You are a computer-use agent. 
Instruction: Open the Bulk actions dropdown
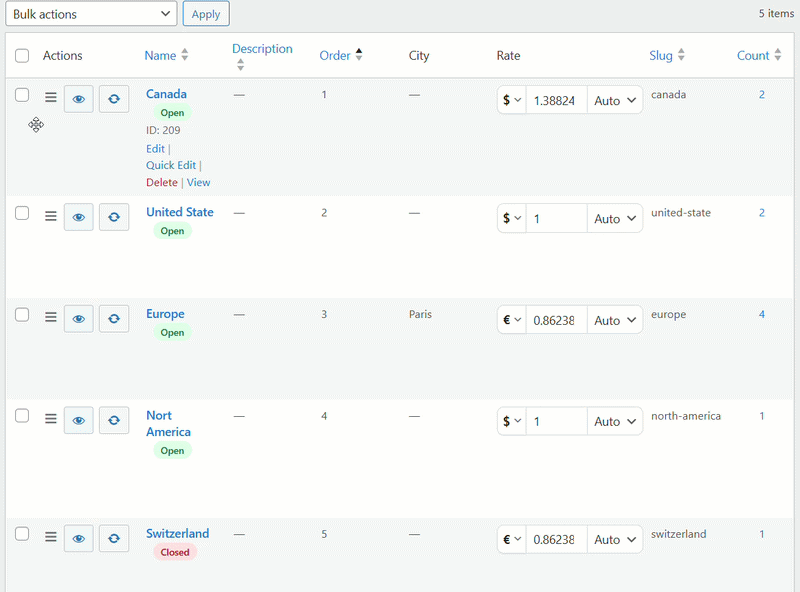(x=91, y=14)
